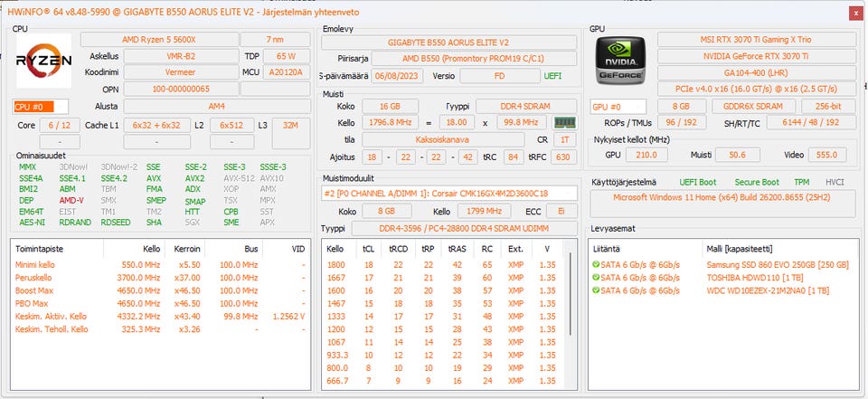Viewport: 868px width, 399px height.
Task: Click the 256-bit bus width field
Action: tap(829, 107)
